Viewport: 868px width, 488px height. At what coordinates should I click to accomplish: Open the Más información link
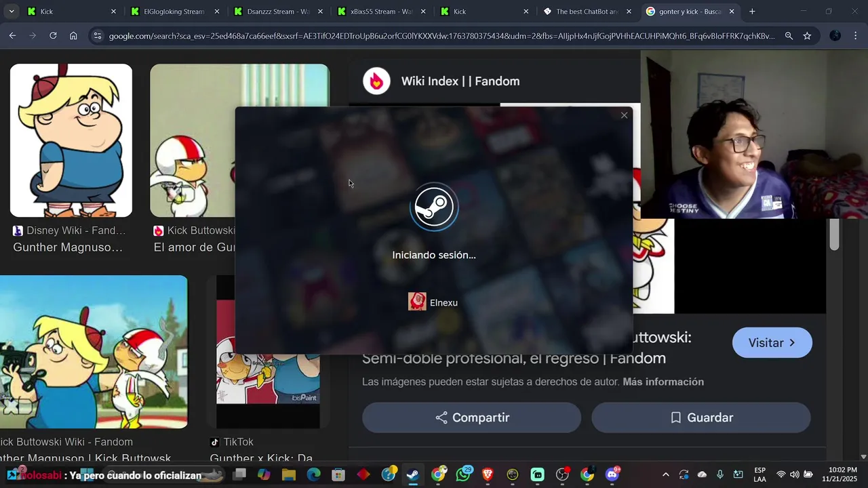(663, 382)
